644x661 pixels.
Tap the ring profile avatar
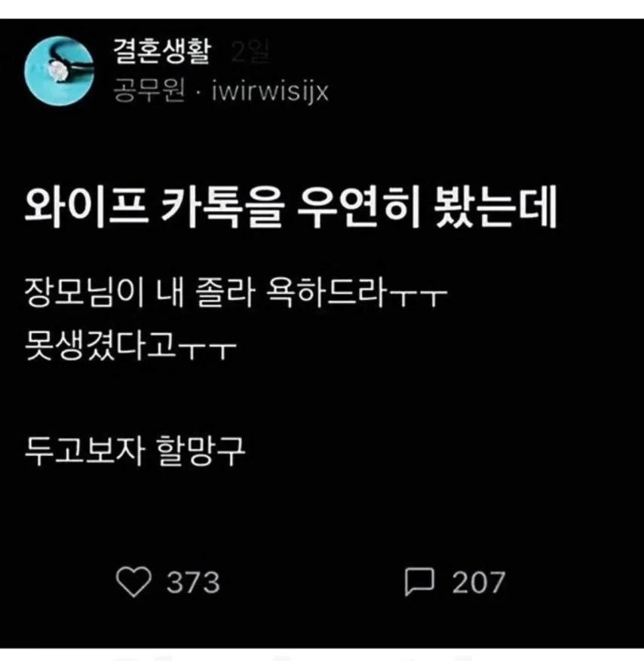(x=59, y=70)
